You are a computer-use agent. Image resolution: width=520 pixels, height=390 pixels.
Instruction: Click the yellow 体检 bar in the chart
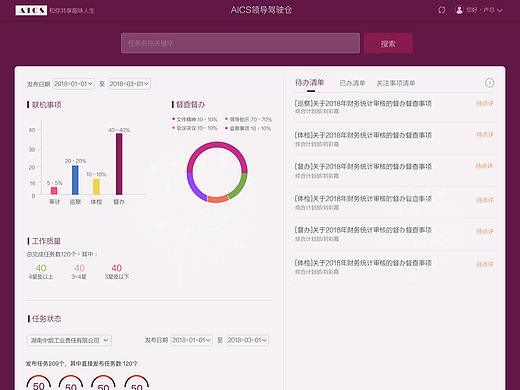pos(96,187)
